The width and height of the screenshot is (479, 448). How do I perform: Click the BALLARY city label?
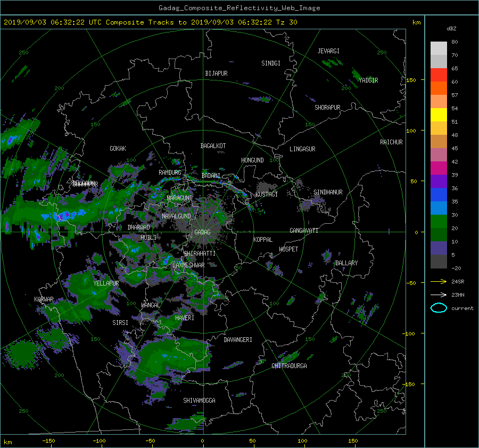pyautogui.click(x=346, y=263)
